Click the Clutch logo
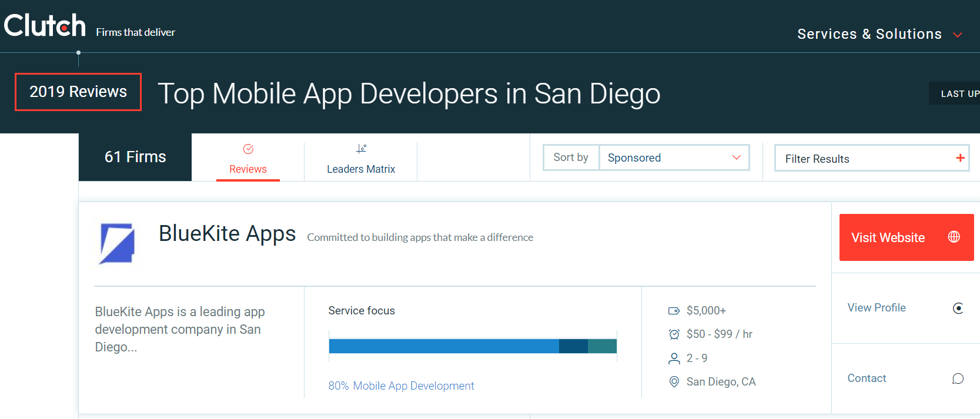 (x=45, y=26)
